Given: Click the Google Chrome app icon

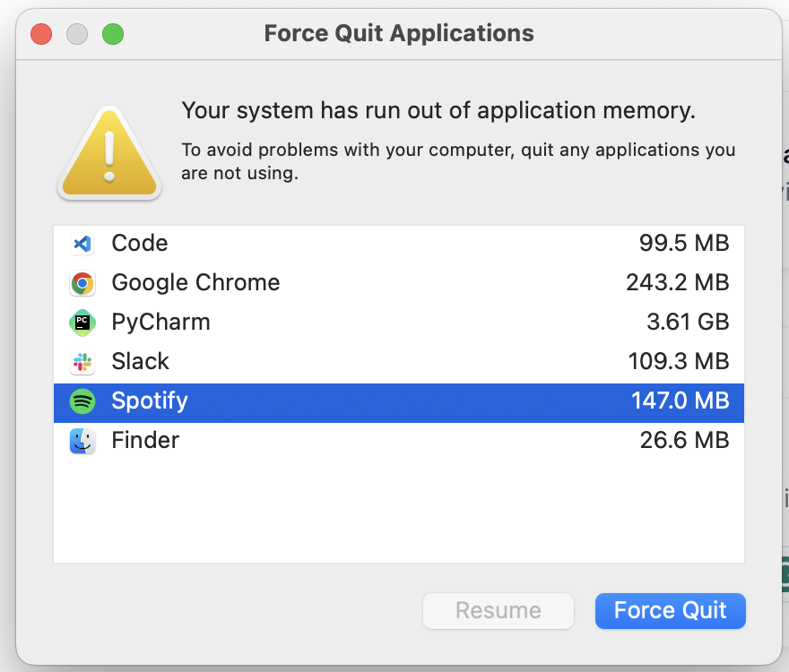Looking at the screenshot, I should (82, 283).
